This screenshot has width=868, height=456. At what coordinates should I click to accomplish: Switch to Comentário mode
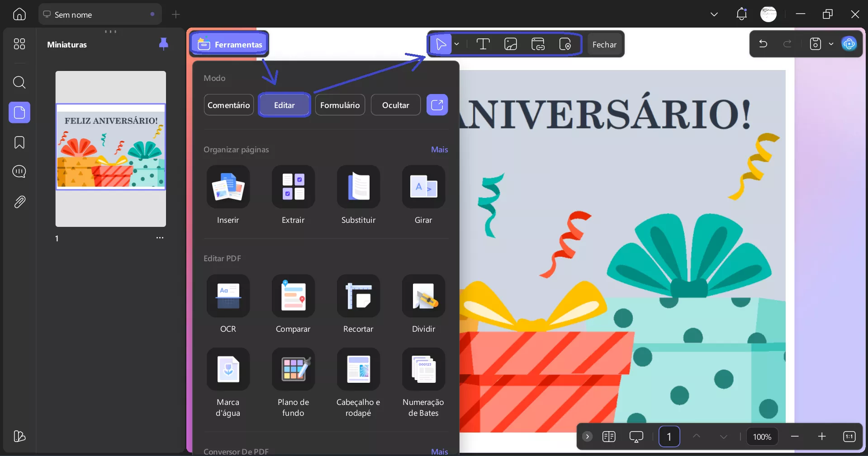click(228, 104)
